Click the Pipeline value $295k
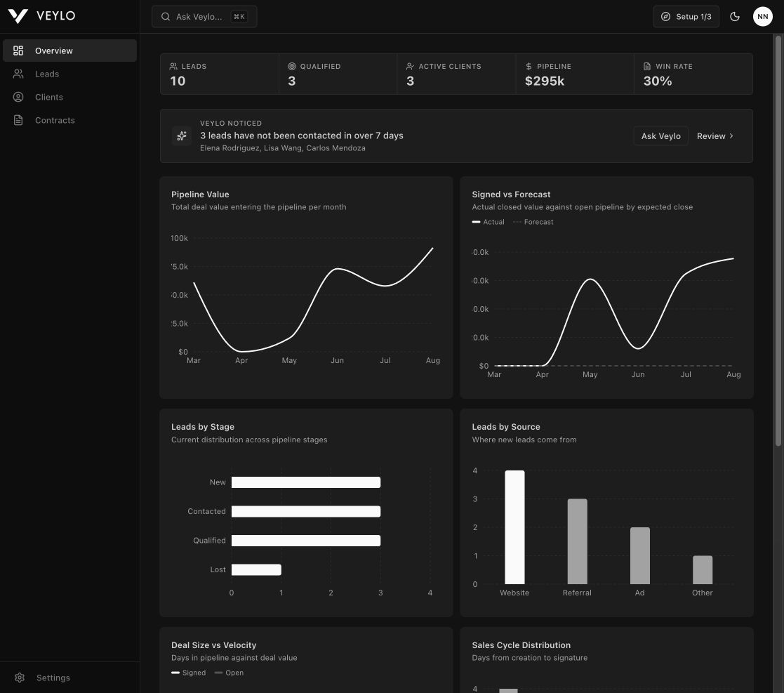 click(545, 81)
